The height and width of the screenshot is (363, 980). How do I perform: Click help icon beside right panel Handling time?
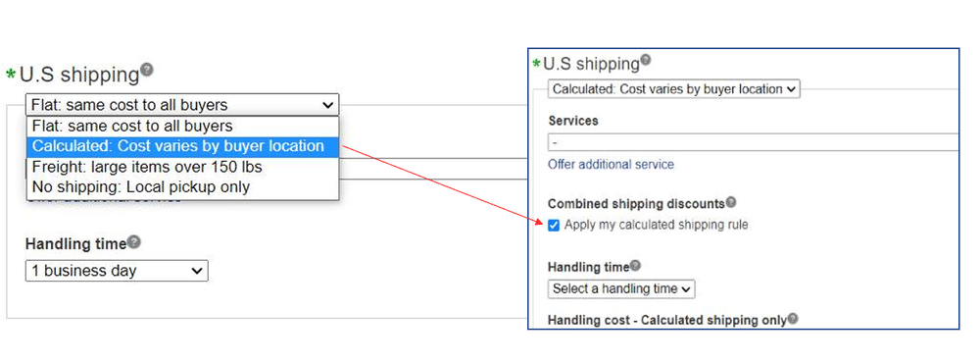[635, 265]
